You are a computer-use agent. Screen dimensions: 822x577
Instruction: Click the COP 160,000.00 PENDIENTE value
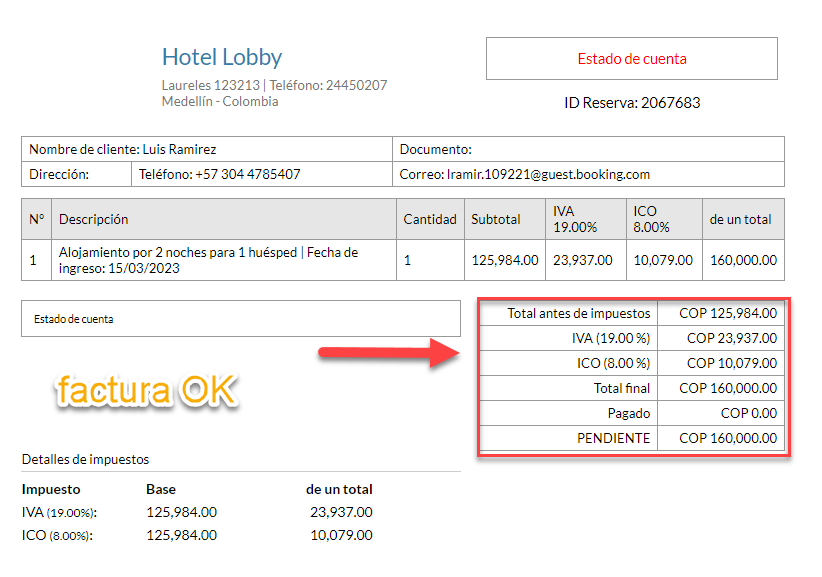(x=728, y=438)
